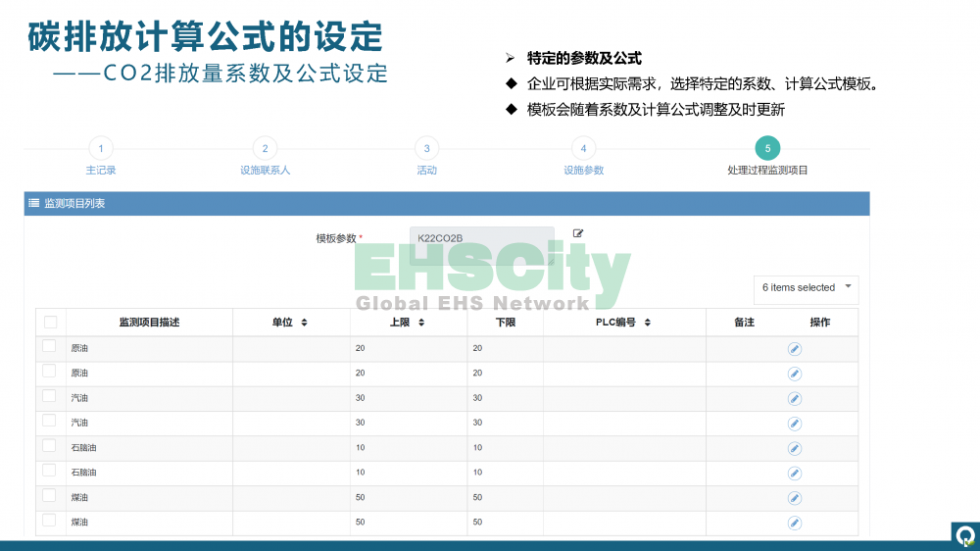Click the edit icon beside the K22CO2B template field
The image size is (980, 551).
point(578,233)
